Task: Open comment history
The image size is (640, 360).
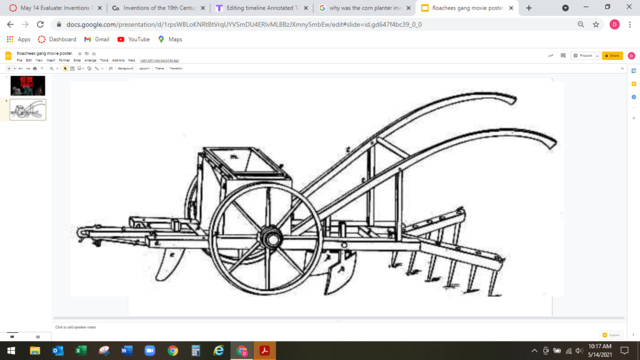Action: point(563,56)
